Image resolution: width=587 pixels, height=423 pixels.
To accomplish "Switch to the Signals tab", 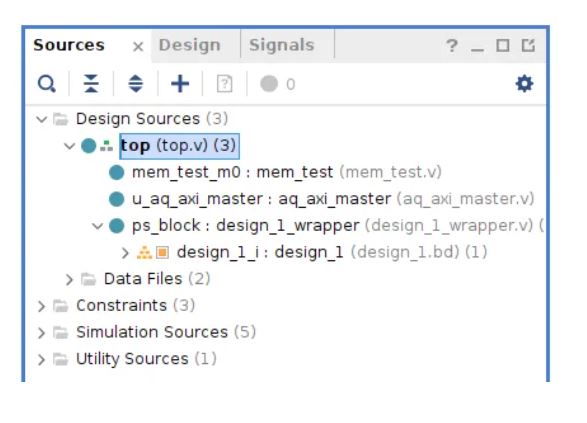I will (282, 45).
